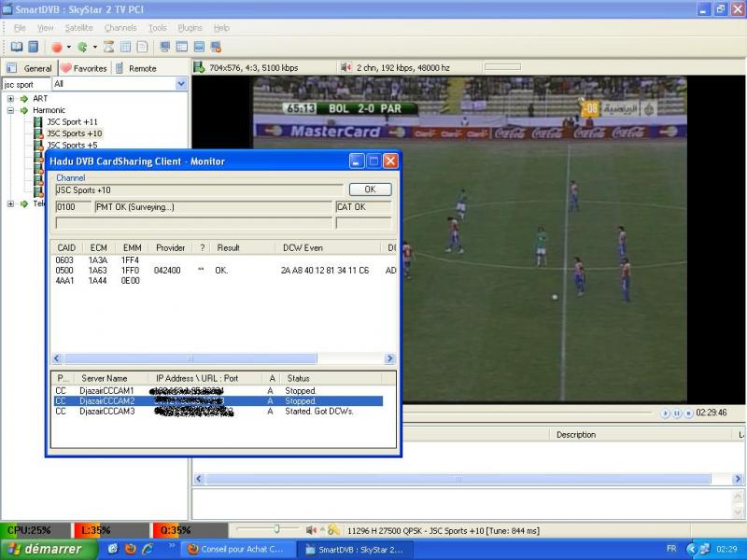The image size is (747, 560).
Task: Collapse the Harmonic tree node
Action: point(10,110)
